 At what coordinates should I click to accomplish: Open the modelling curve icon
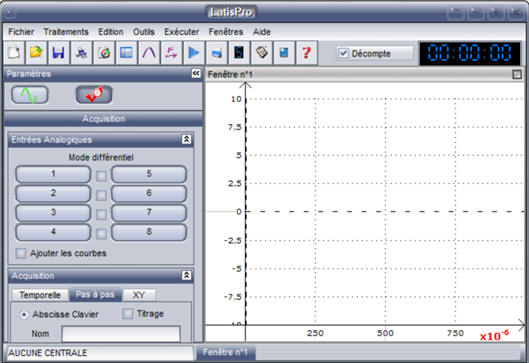tap(149, 53)
